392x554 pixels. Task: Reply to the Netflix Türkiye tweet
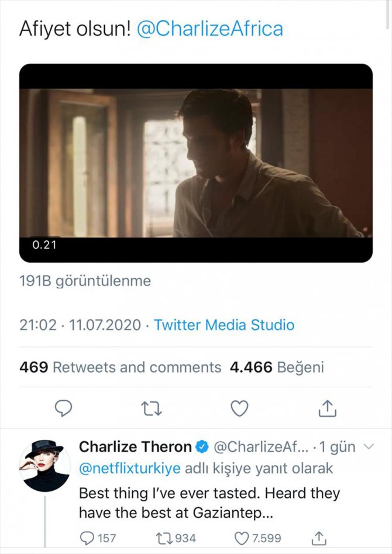(63, 409)
